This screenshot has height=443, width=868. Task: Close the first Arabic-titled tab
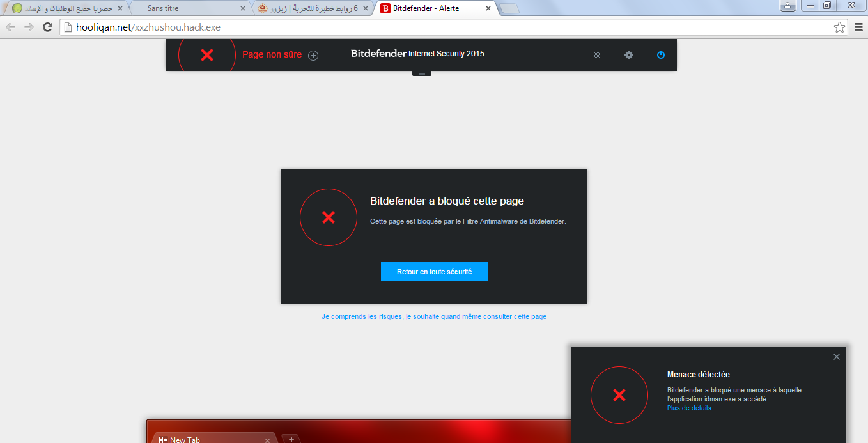tap(120, 8)
